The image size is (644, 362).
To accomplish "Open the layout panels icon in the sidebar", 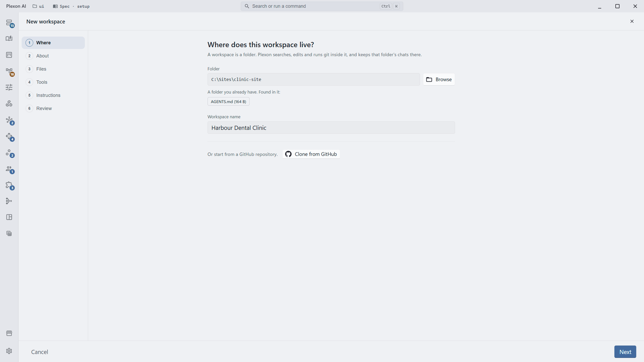I will 9,217.
